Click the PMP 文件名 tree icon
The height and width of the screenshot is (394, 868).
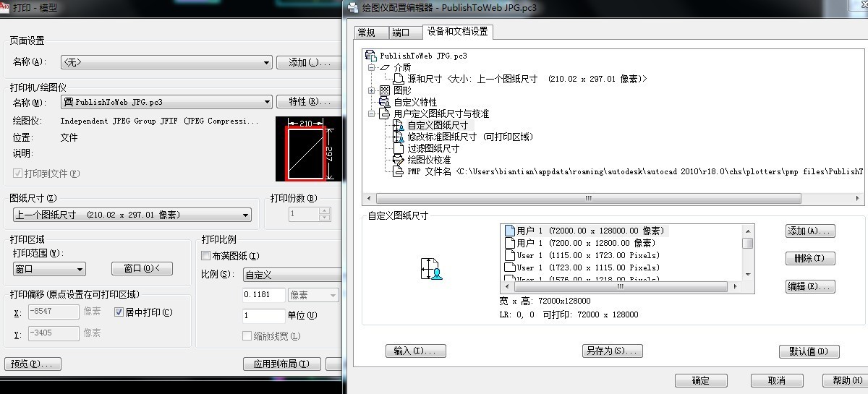pyautogui.click(x=397, y=171)
